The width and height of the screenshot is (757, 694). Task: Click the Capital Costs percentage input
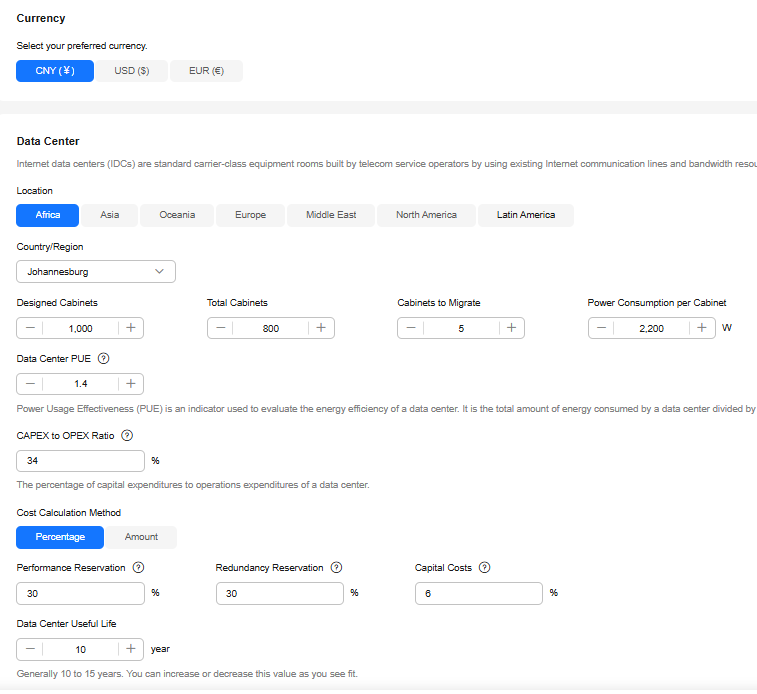[479, 594]
